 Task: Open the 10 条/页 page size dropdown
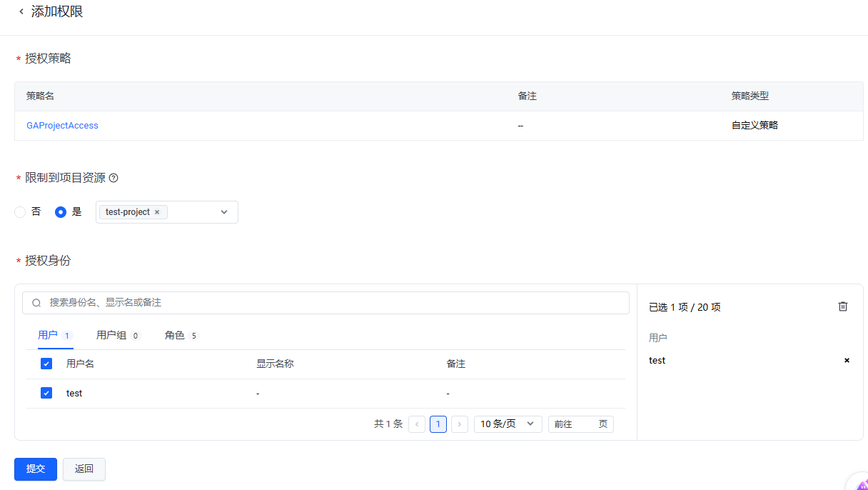pyautogui.click(x=508, y=424)
